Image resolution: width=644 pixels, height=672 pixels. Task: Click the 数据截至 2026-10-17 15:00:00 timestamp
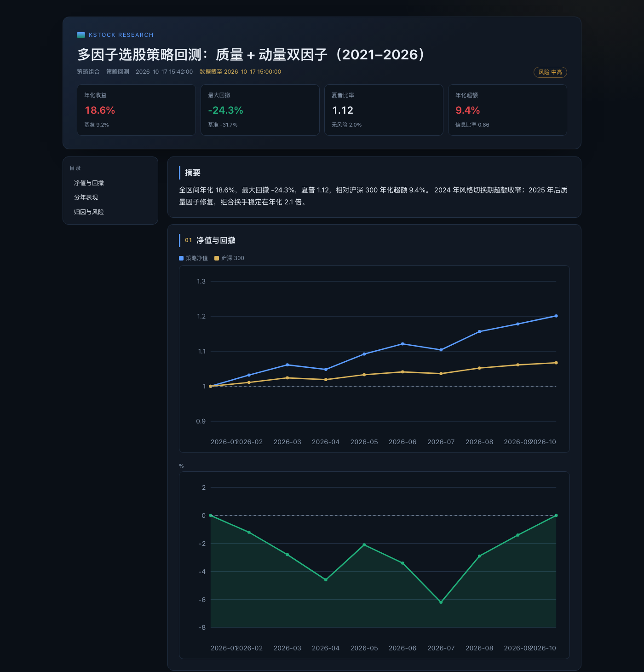pyautogui.click(x=240, y=72)
